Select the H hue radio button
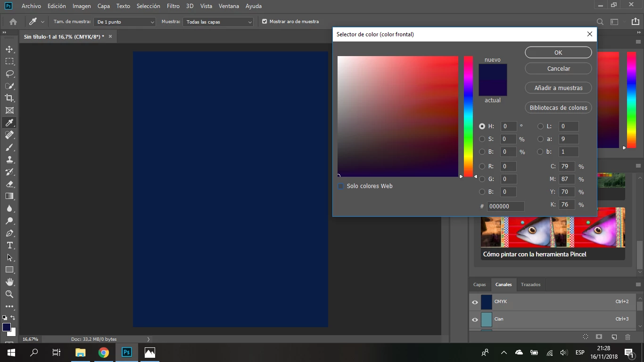This screenshot has height=362, width=644. click(482, 126)
